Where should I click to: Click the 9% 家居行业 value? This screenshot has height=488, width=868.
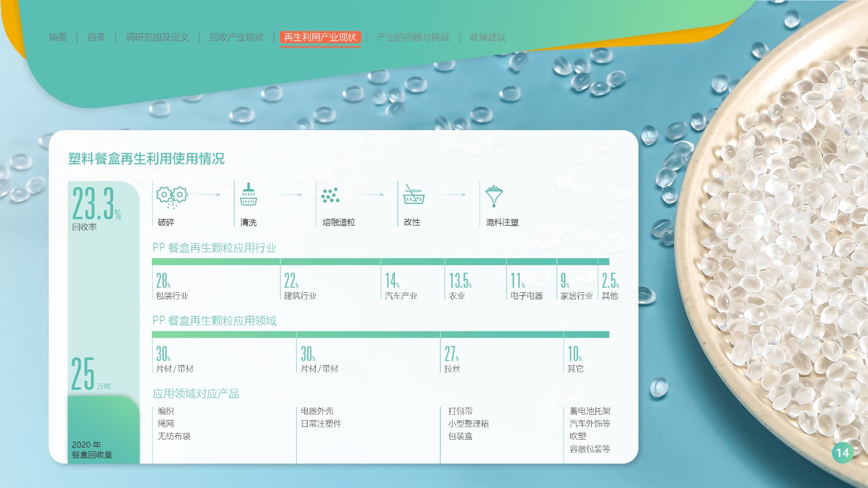pos(565,281)
